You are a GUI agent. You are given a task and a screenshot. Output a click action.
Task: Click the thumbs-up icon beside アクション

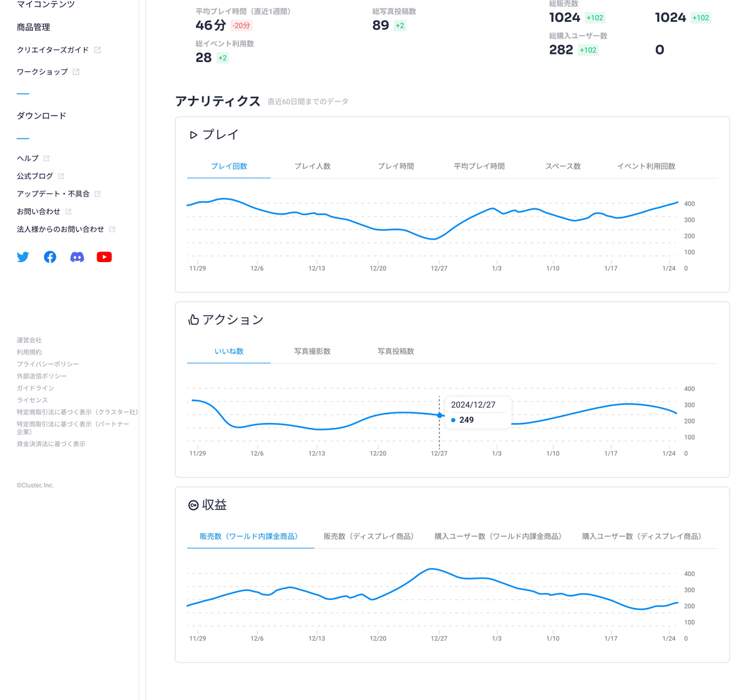click(193, 320)
